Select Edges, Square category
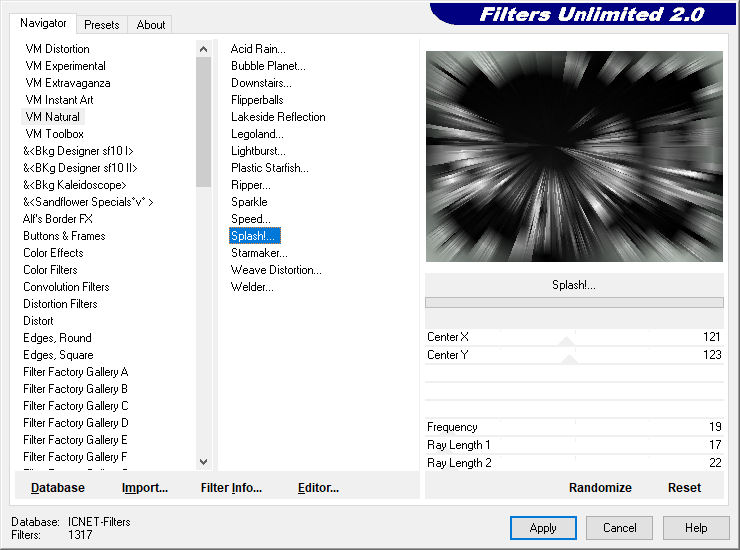The image size is (740, 550). [x=58, y=355]
